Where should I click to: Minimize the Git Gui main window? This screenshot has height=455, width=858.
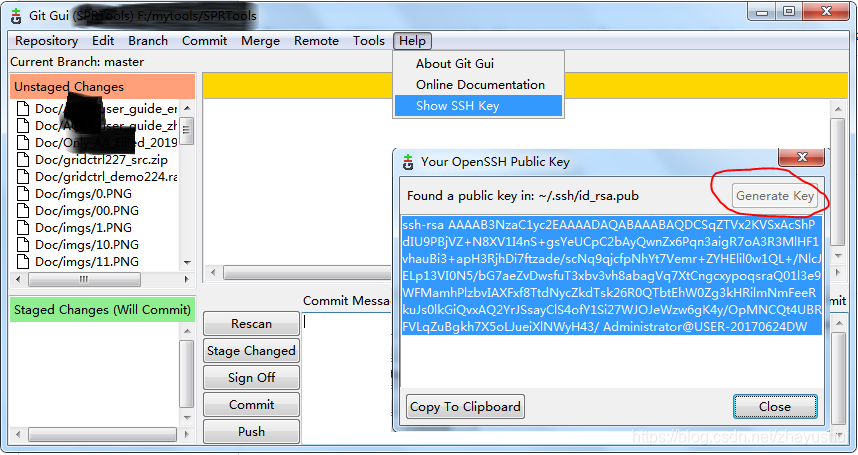pos(763,11)
